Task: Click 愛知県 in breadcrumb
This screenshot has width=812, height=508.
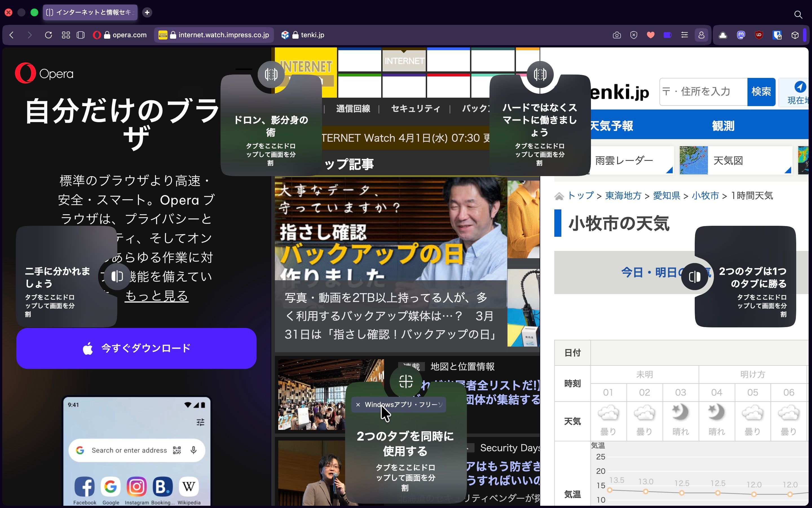Action: [x=667, y=196]
